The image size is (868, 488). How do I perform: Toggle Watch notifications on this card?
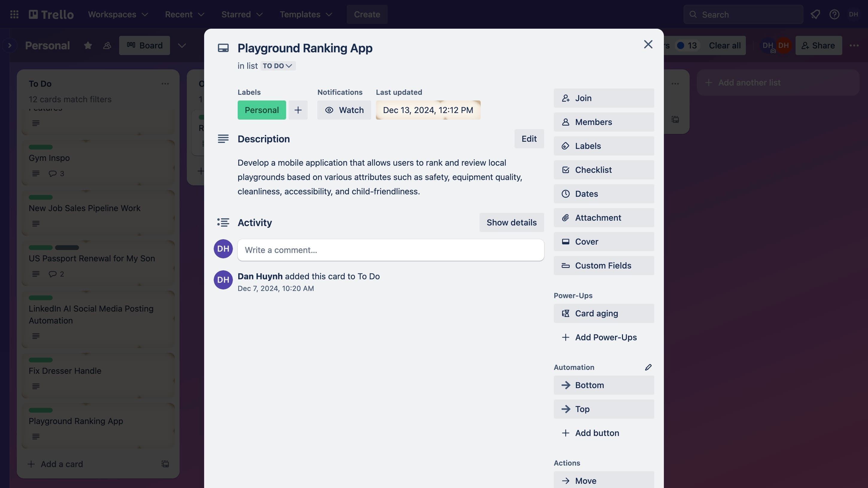344,110
